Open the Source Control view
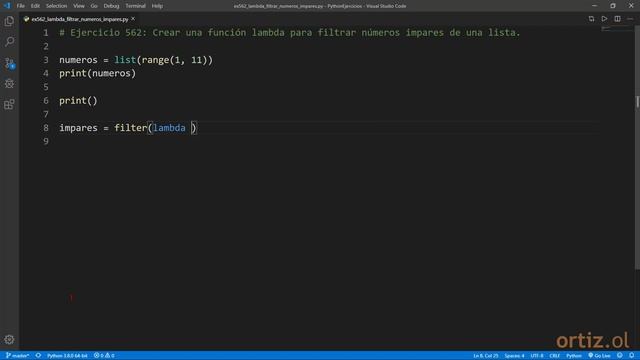The width and height of the screenshot is (640, 360). 9,63
